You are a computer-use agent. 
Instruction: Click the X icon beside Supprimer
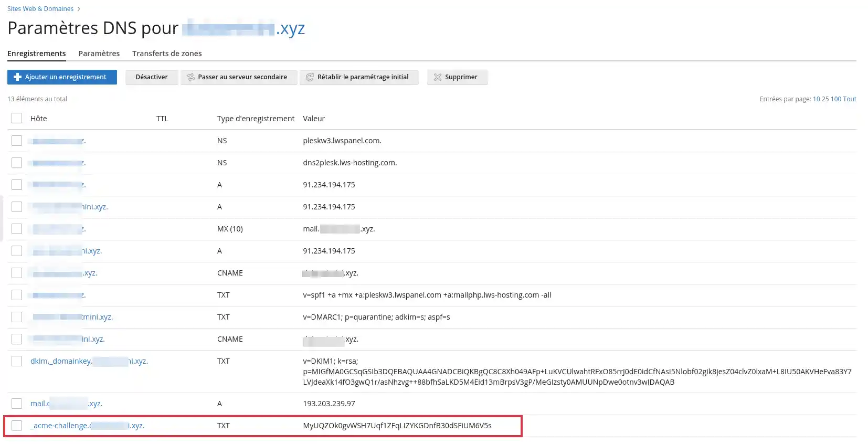click(438, 77)
